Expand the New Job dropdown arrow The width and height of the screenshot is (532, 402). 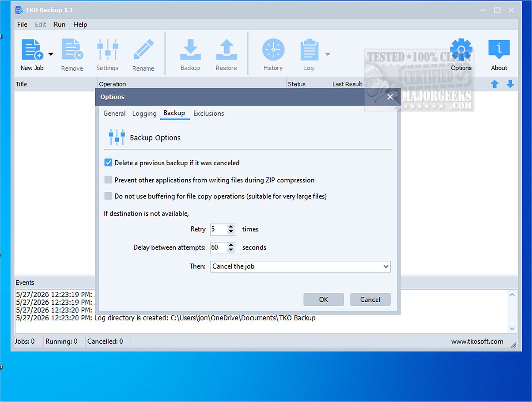pyautogui.click(x=50, y=54)
